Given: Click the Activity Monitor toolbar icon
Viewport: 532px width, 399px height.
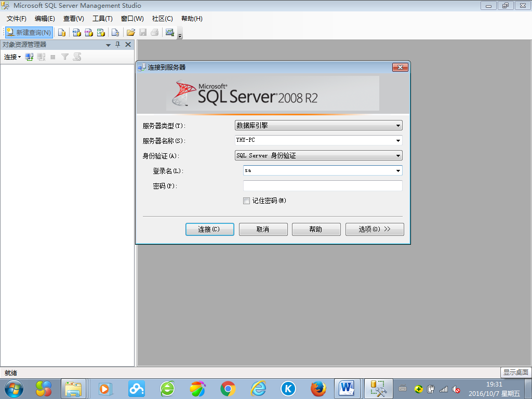Looking at the screenshot, I should (170, 33).
